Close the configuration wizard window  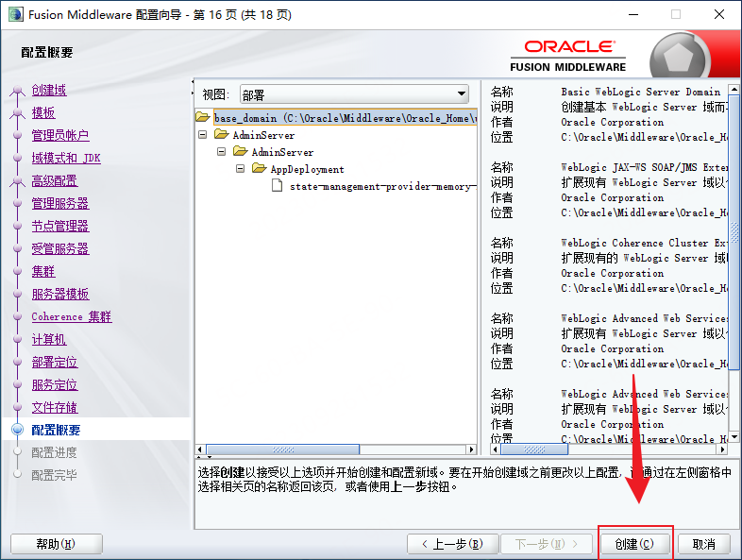[x=719, y=14]
